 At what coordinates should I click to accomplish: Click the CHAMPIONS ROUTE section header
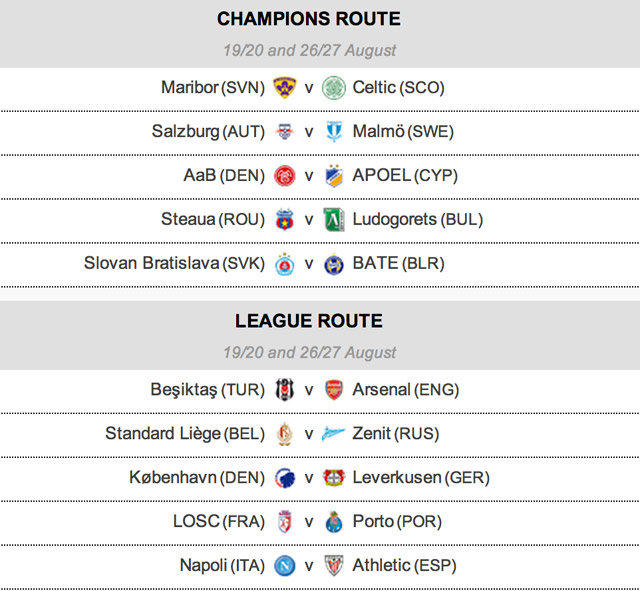tap(309, 19)
